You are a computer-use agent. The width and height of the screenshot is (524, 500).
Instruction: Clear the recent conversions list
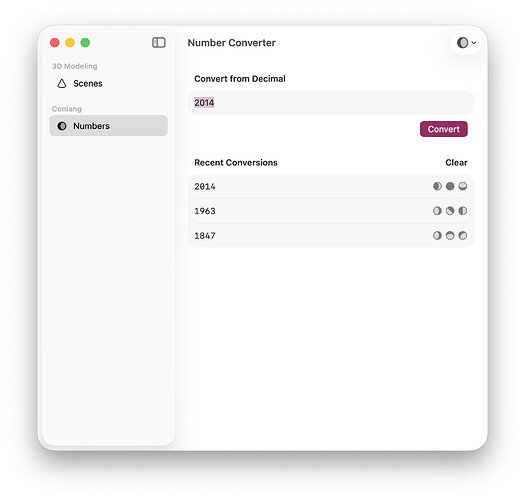[456, 163]
